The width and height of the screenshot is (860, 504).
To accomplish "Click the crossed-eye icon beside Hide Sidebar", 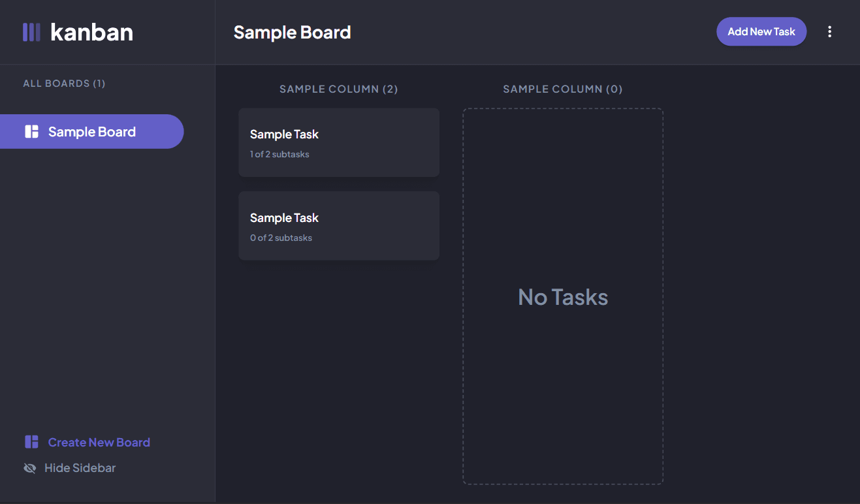I will pyautogui.click(x=29, y=467).
